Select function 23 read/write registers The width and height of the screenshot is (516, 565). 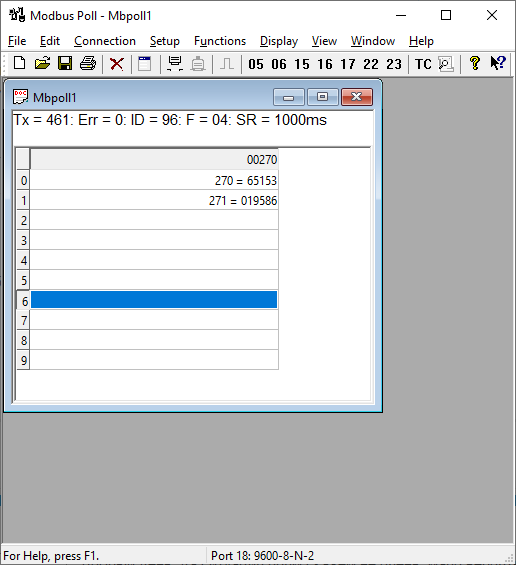tap(394, 64)
